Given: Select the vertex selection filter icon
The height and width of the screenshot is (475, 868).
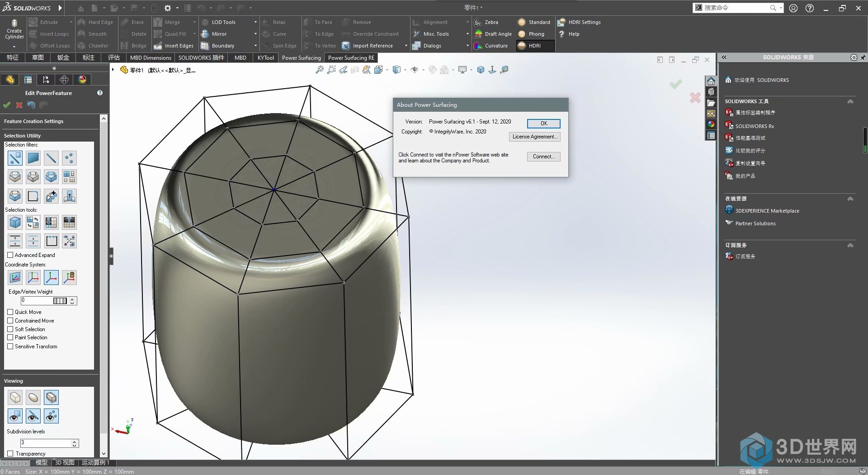Looking at the screenshot, I should [x=69, y=158].
